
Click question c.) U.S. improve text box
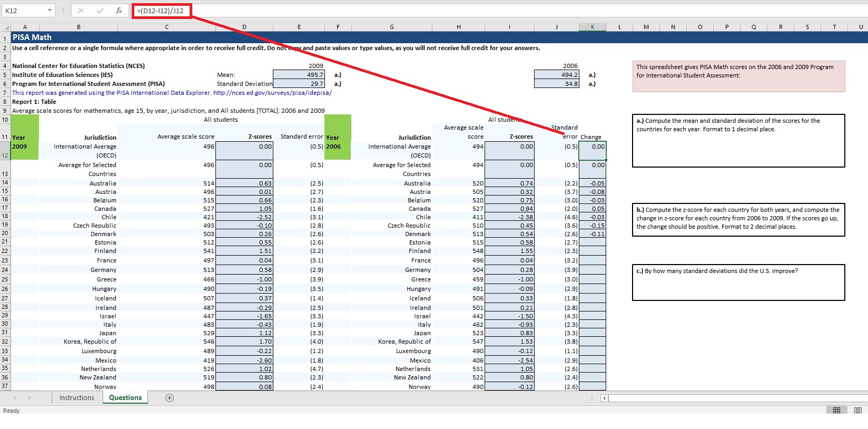pos(738,282)
